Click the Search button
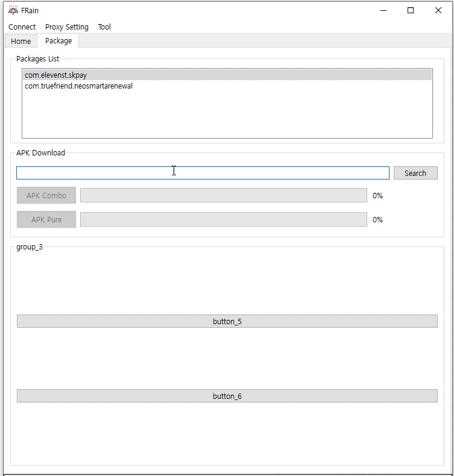 click(x=415, y=173)
